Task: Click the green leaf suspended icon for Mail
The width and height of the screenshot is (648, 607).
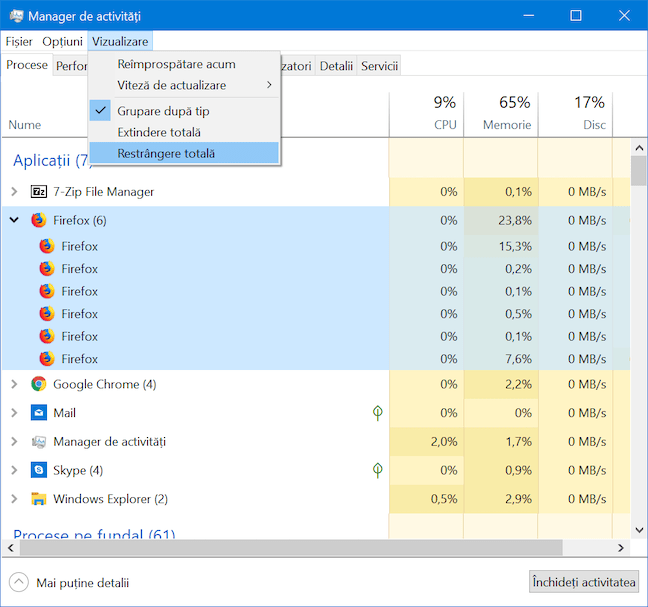Action: (377, 413)
